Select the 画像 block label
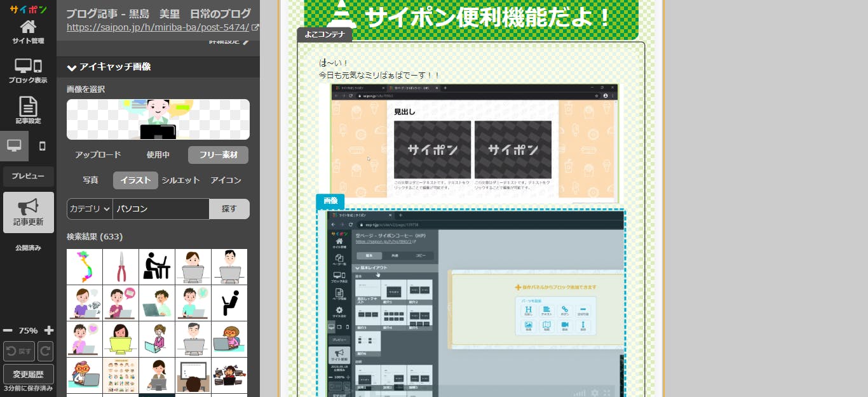 click(330, 201)
